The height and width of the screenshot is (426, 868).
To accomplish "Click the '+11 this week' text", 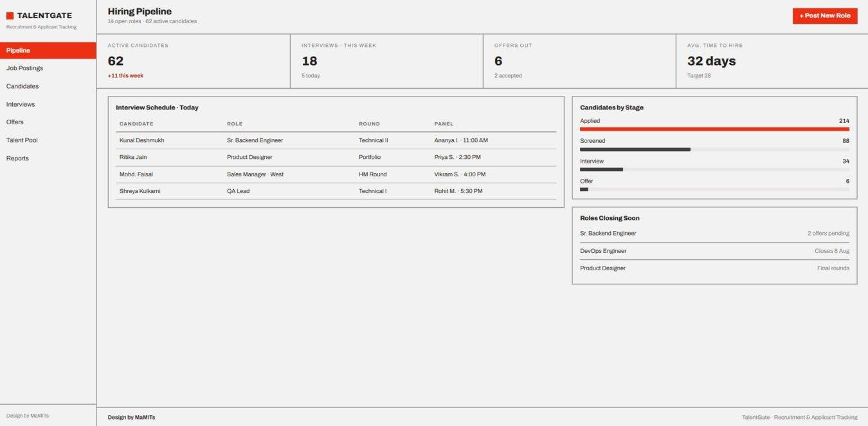I will tap(125, 76).
